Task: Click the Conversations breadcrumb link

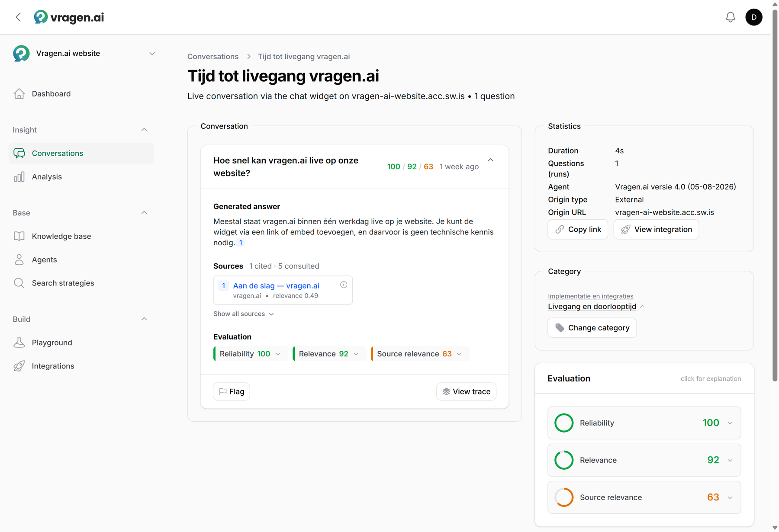Action: point(213,57)
